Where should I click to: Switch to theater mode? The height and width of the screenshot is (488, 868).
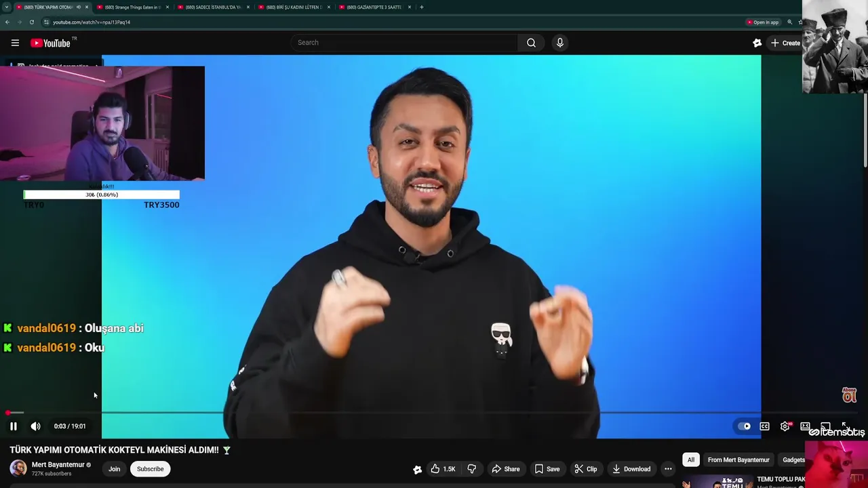pos(805,426)
